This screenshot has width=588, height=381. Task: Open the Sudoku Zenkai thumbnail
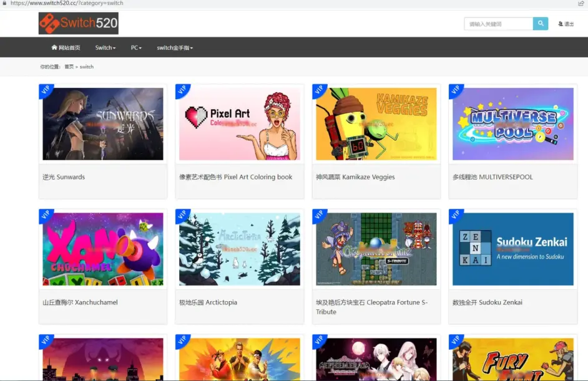(513, 249)
